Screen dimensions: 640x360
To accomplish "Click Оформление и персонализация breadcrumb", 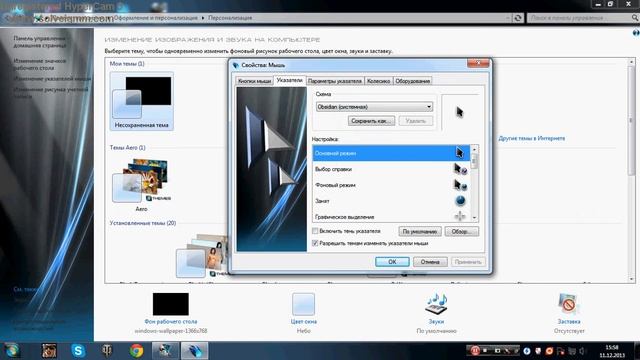I will point(156,18).
